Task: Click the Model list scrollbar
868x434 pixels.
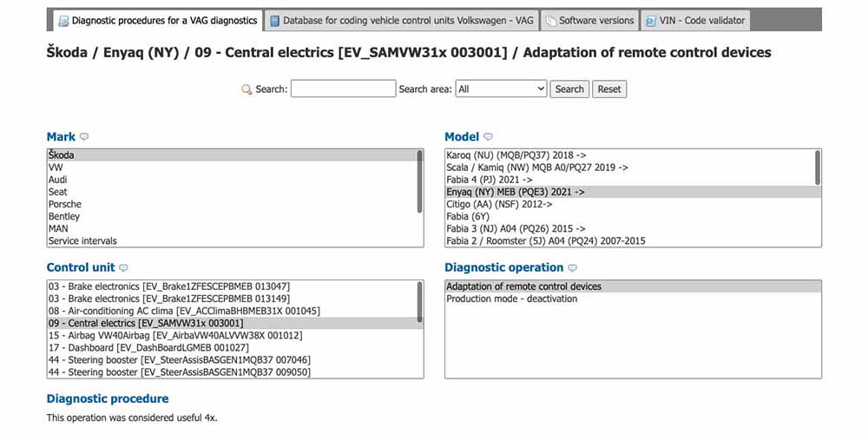Action: (x=818, y=167)
